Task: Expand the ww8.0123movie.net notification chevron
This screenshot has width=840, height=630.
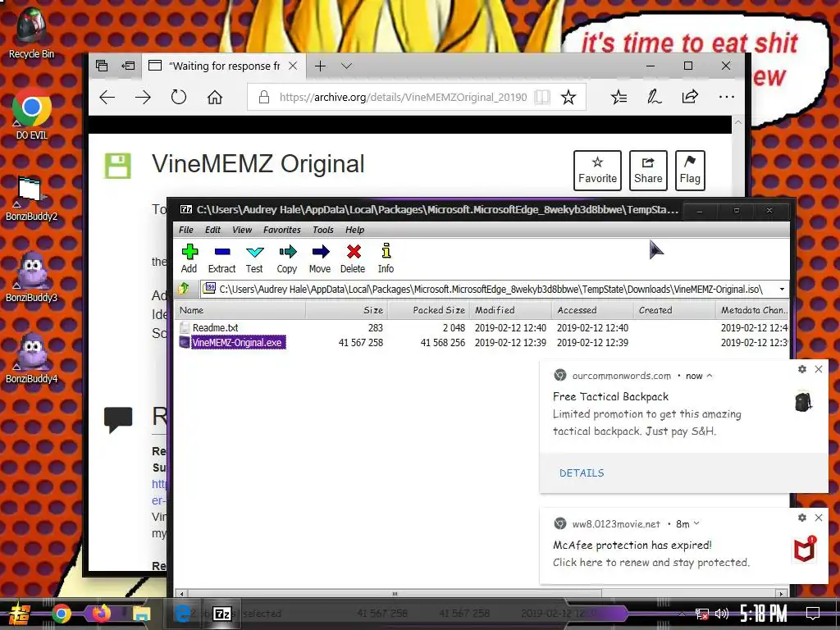Action: [x=696, y=524]
